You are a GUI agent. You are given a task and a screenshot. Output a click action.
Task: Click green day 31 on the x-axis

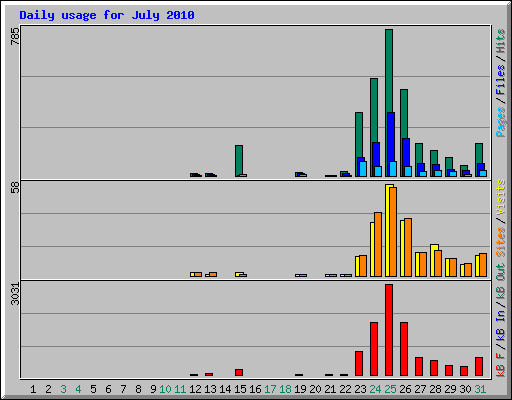480,389
